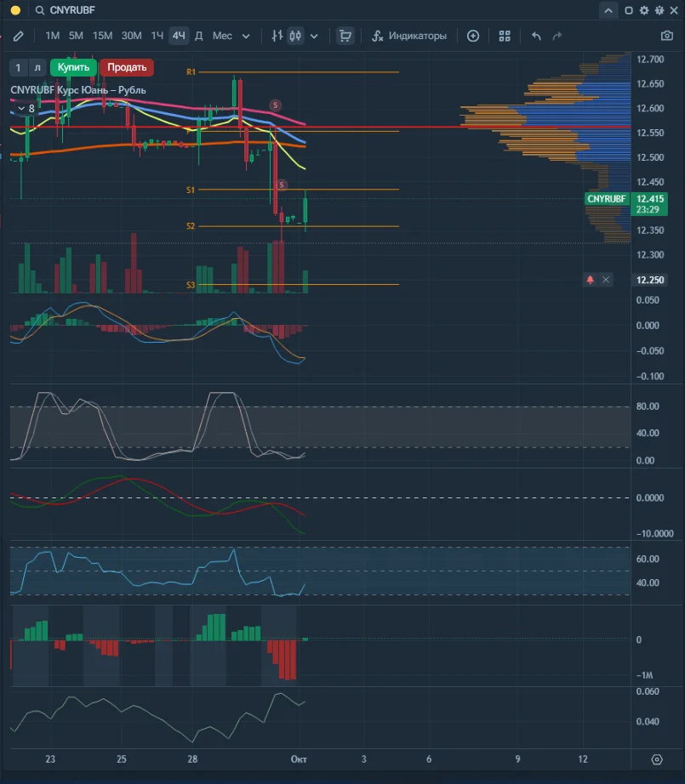Click the red Продать button
The width and height of the screenshot is (685, 784).
click(x=127, y=67)
